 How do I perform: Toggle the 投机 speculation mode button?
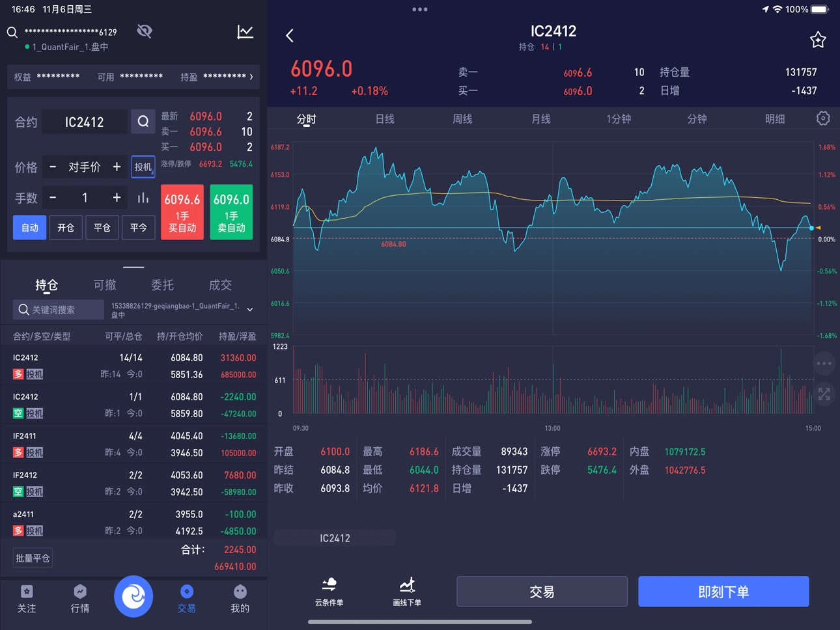(143, 167)
